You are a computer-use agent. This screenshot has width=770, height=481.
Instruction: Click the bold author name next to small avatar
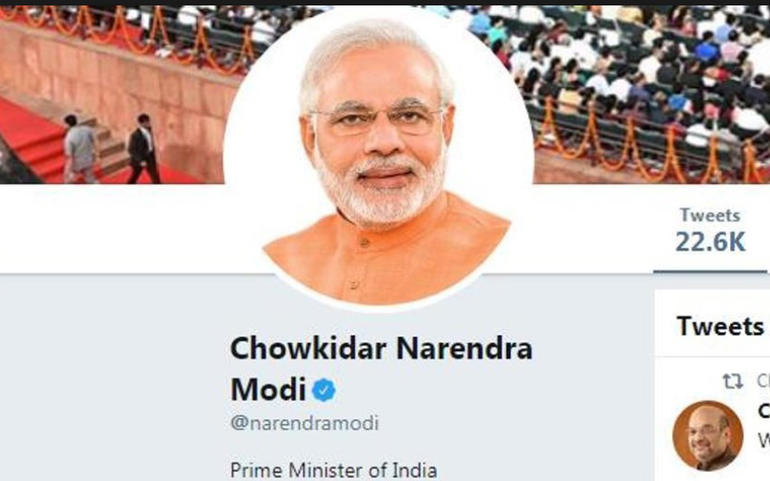[764, 410]
